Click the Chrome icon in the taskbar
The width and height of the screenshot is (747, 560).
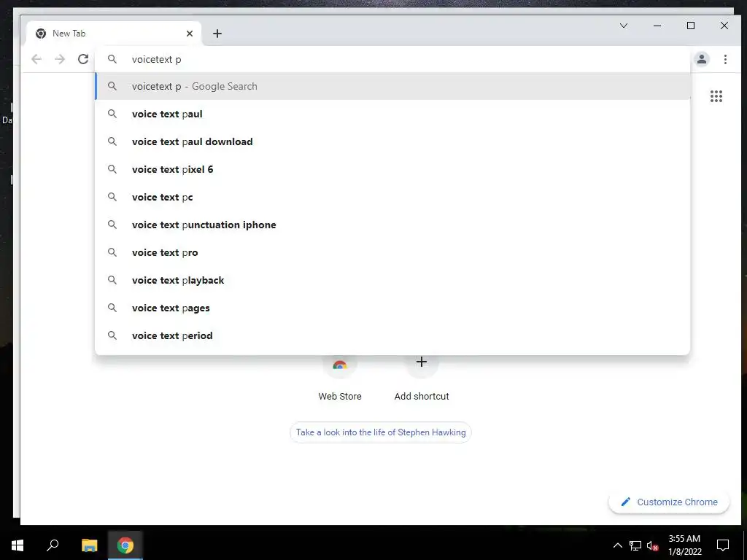click(125, 545)
